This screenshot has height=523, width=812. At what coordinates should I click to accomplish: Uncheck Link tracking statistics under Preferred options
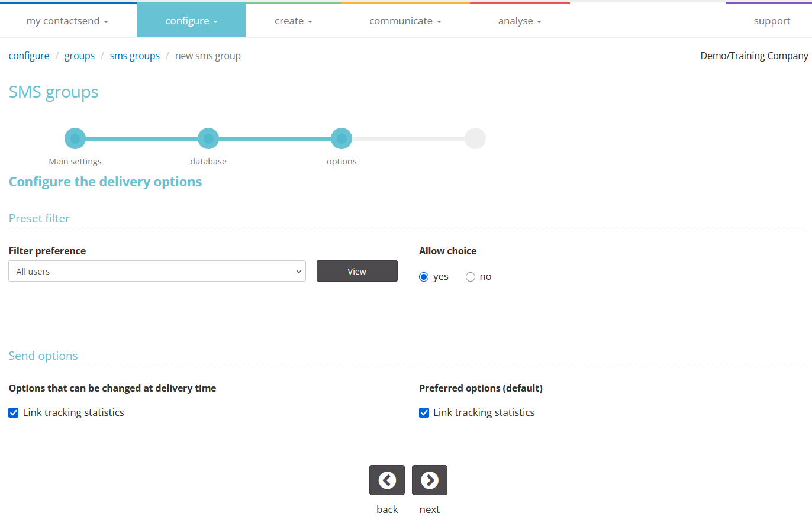pos(424,412)
